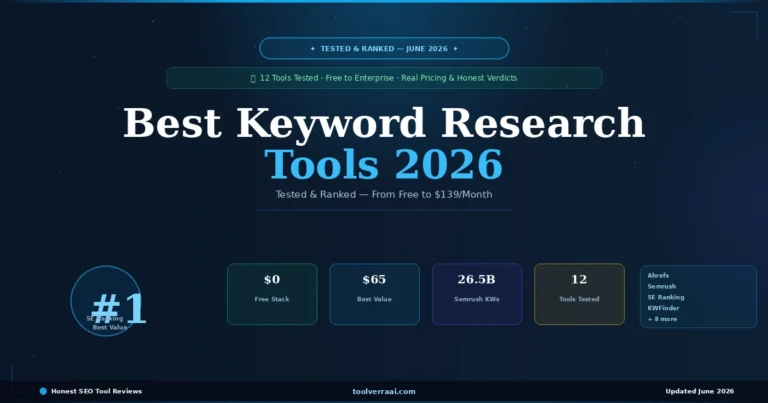
Task: Click the blue dot beside 'Honest SEO Tool Reviews'
Action: click(43, 391)
